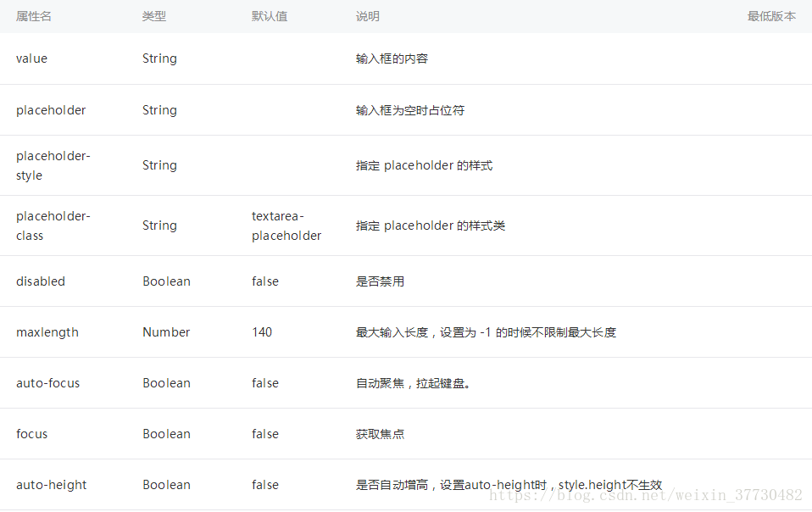Click Boolean type in auto-focus row
Screen dimensions: 812x512
click(x=166, y=383)
